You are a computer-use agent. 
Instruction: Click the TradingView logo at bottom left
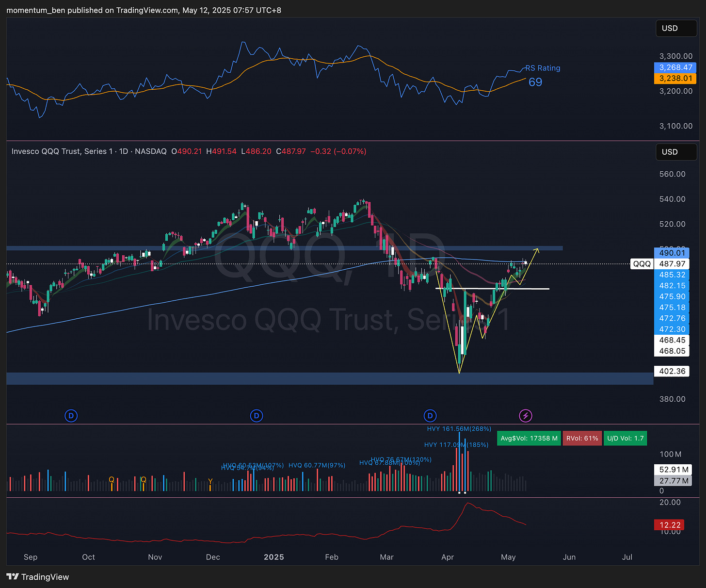coord(13,577)
